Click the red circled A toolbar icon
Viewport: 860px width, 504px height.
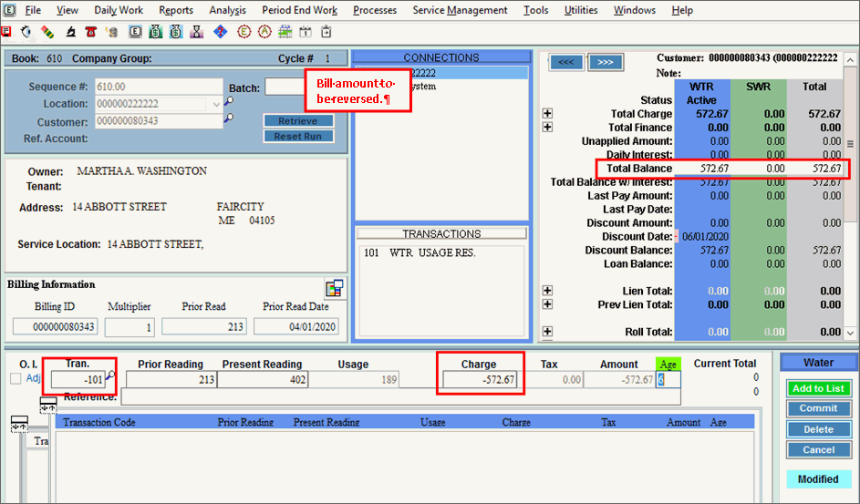[264, 32]
